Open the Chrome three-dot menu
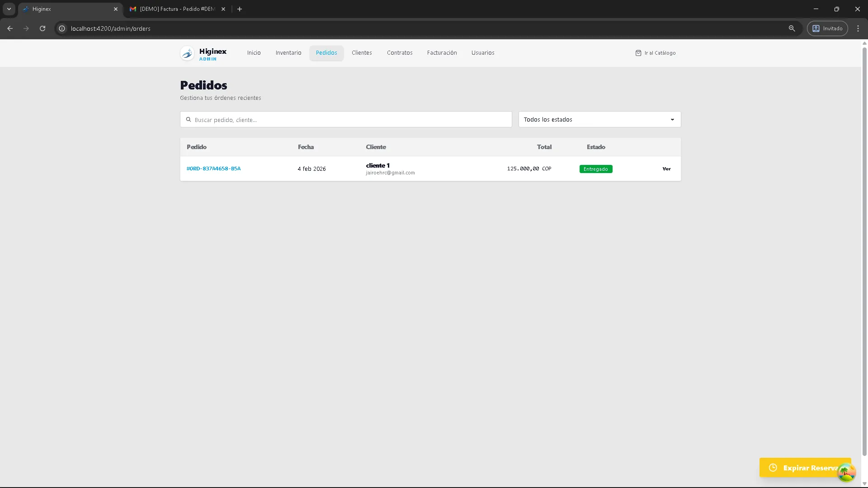Viewport: 868px width, 488px height. (x=858, y=28)
